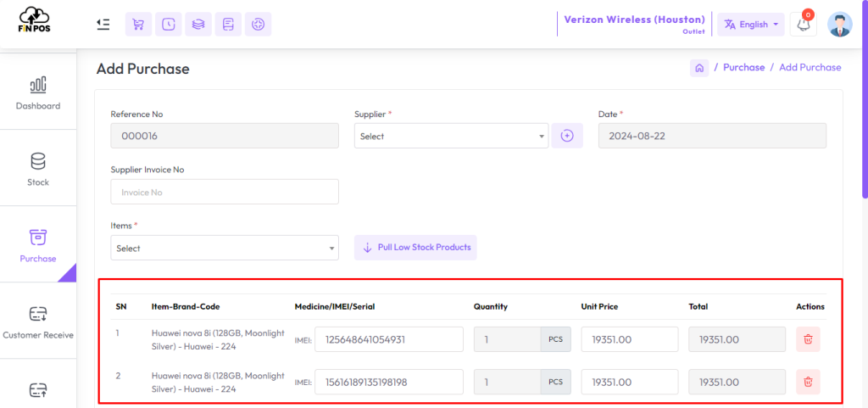Click Item-Brand-Code column header

[x=184, y=307]
